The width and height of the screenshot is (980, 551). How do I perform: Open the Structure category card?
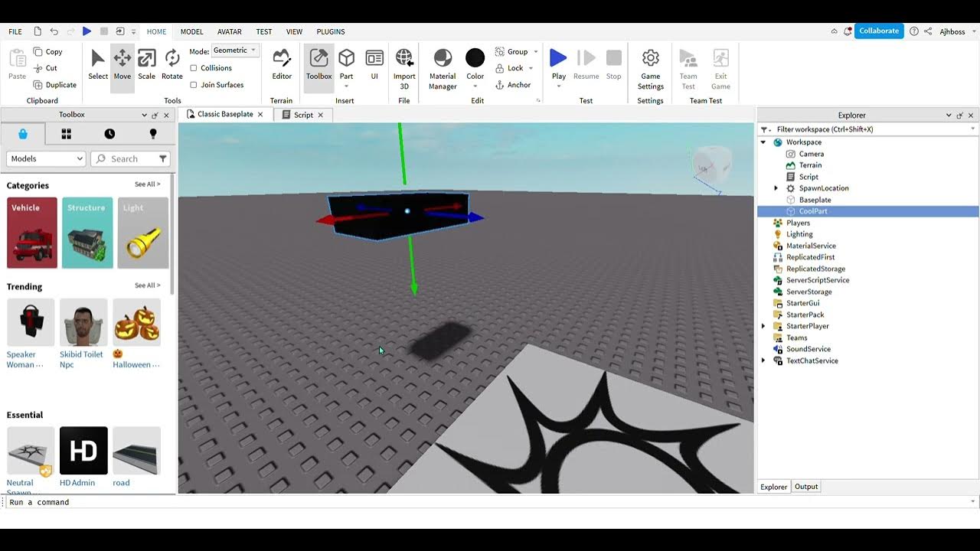(x=87, y=233)
